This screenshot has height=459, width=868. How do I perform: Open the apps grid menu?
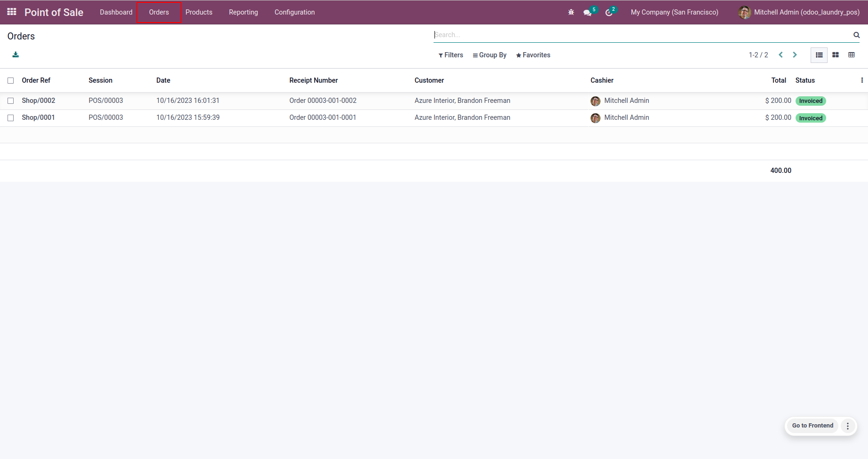[x=12, y=12]
